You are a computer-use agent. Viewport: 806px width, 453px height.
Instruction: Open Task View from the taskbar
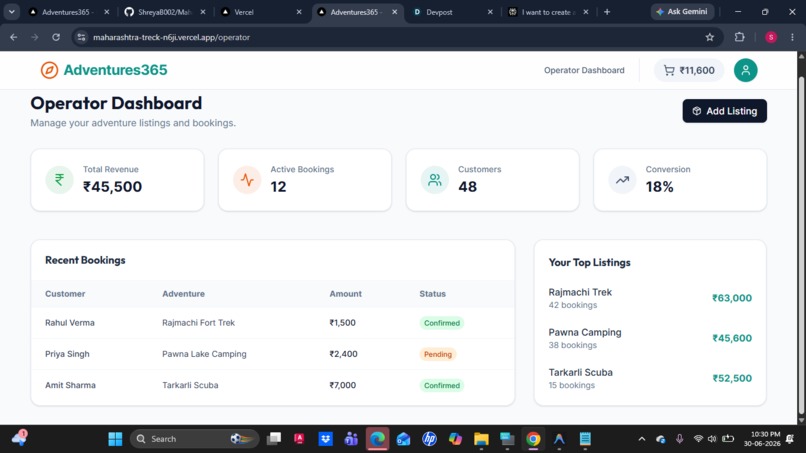click(274, 439)
